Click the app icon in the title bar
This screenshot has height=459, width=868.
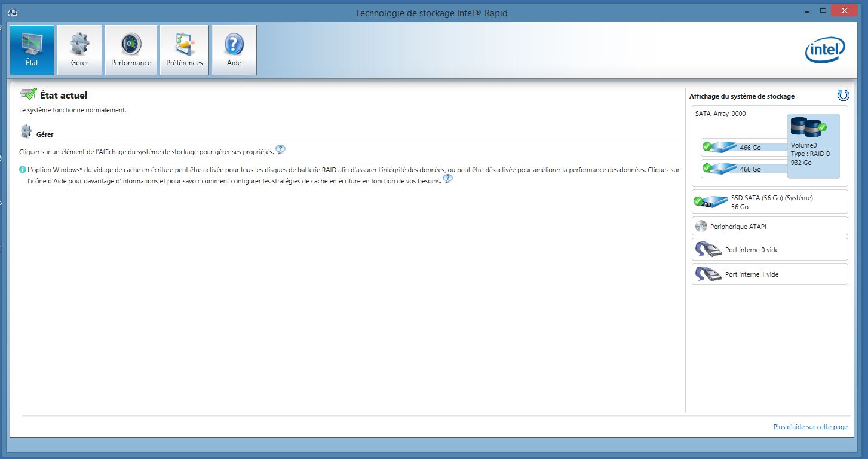tap(13, 12)
